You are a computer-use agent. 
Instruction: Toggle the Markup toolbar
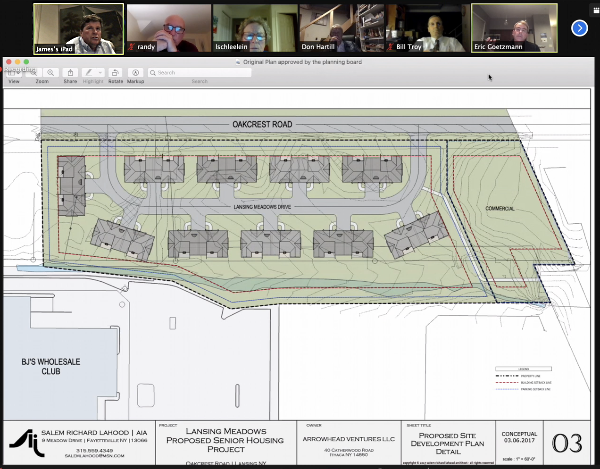[135, 72]
